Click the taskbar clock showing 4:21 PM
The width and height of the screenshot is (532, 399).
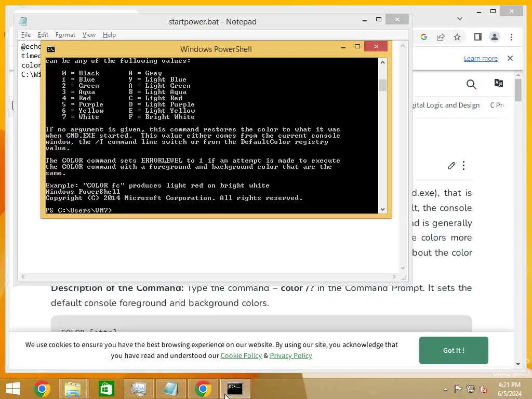click(509, 389)
